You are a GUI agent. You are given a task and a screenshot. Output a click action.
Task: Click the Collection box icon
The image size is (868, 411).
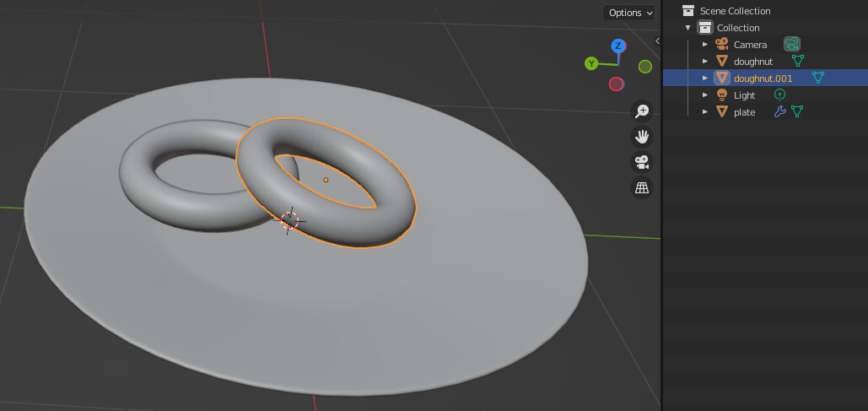pos(704,28)
